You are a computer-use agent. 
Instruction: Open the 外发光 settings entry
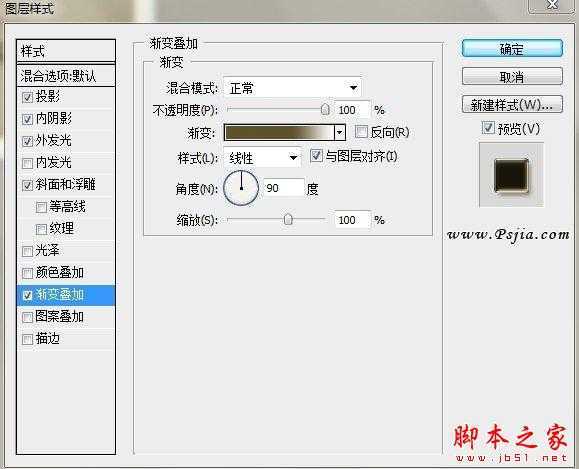click(54, 141)
